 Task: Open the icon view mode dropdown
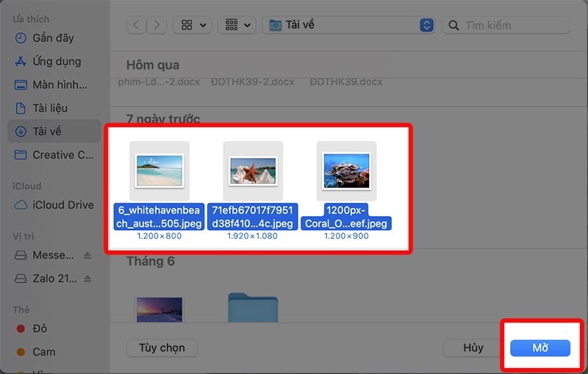coord(193,26)
